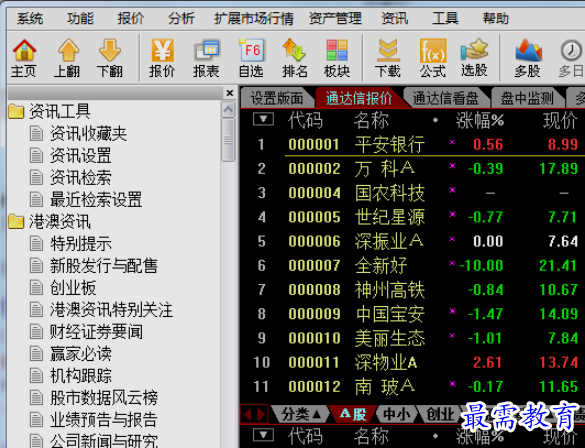Image resolution: width=585 pixels, height=448 pixels.
Task: Open 资讯设置 in the tree
Action: click(80, 156)
